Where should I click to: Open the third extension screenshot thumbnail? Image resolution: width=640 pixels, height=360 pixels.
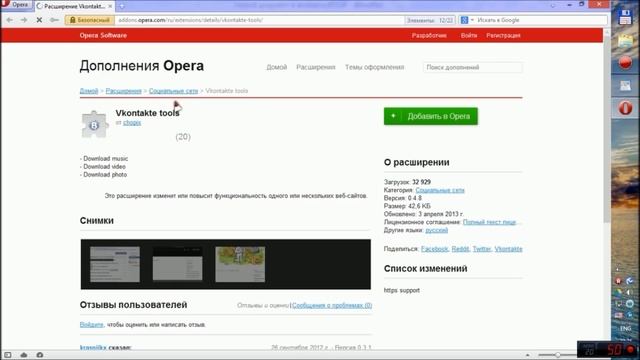click(x=240, y=264)
